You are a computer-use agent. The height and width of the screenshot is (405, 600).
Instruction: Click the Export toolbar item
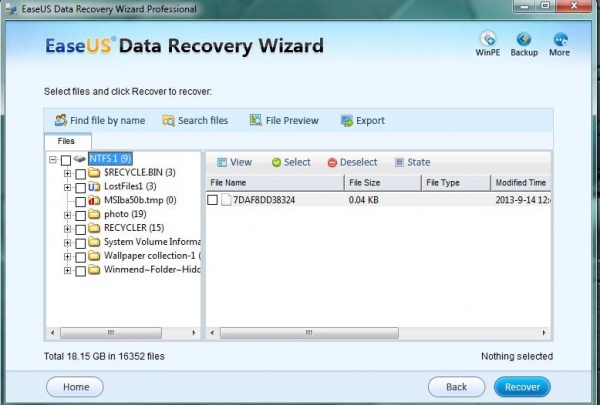point(363,121)
